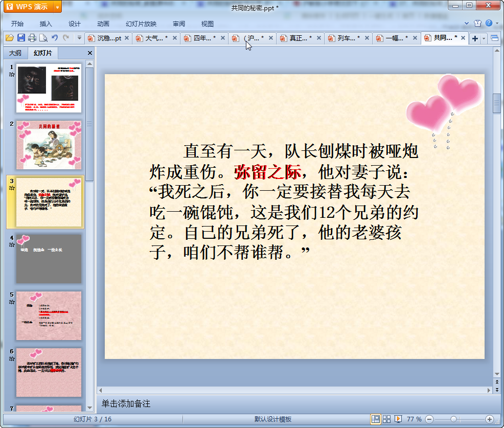Screen dimensions: 504x428
Task: Click the Print icon in toolbar
Action: (x=32, y=38)
